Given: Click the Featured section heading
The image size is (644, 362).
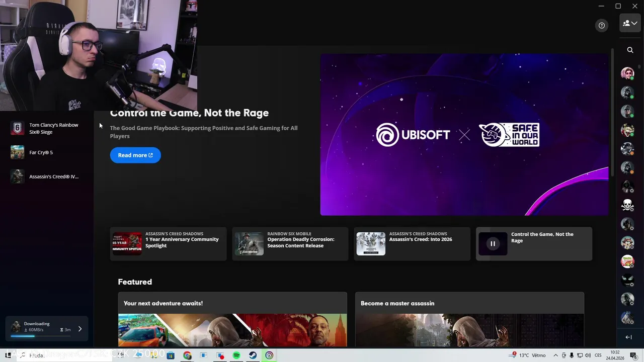Looking at the screenshot, I should pyautogui.click(x=135, y=282).
